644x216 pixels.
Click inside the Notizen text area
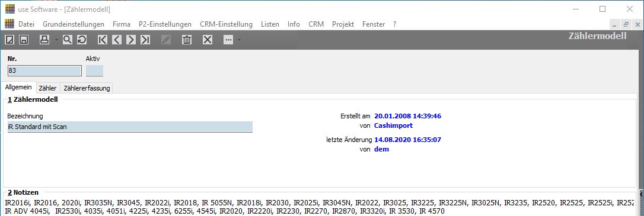pyautogui.click(x=320, y=207)
